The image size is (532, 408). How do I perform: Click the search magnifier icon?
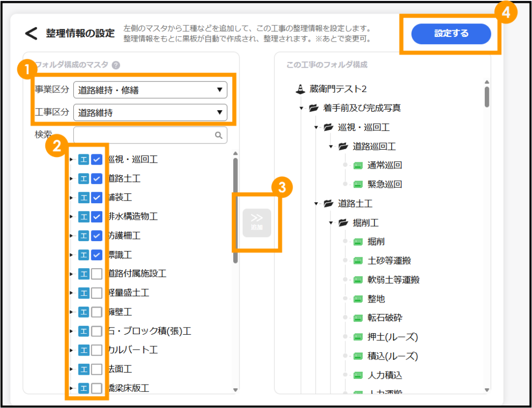[x=219, y=135]
